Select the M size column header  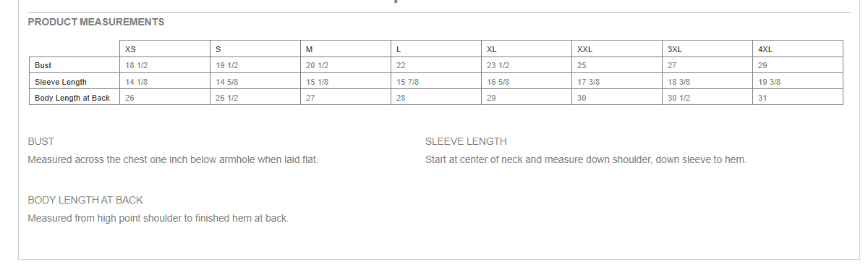[310, 49]
